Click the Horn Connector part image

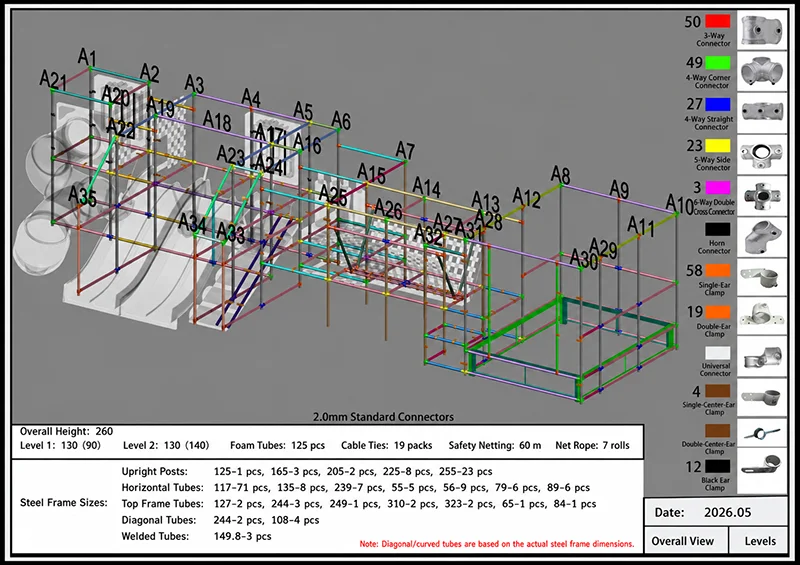click(762, 237)
